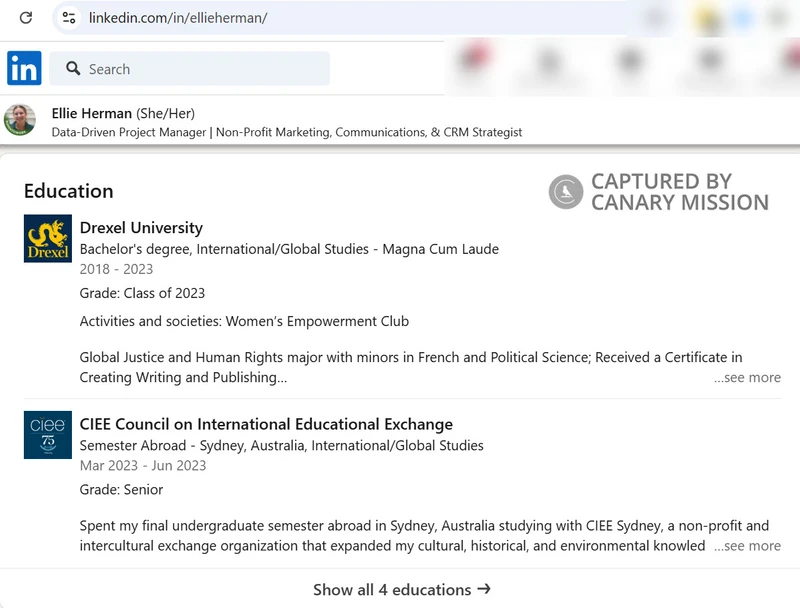Click the LinkedIn home logo
Screen dimensions: 800x608
click(x=24, y=68)
